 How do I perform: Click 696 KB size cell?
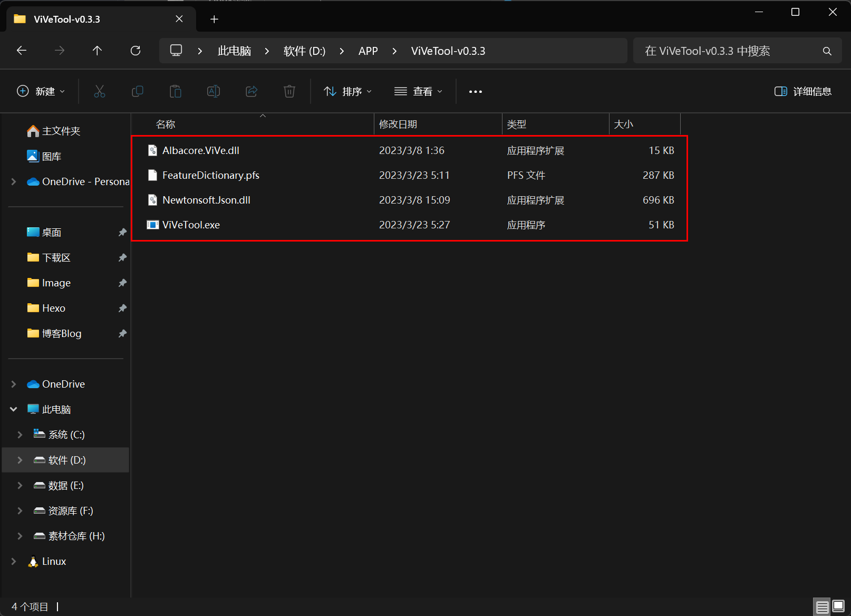658,200
